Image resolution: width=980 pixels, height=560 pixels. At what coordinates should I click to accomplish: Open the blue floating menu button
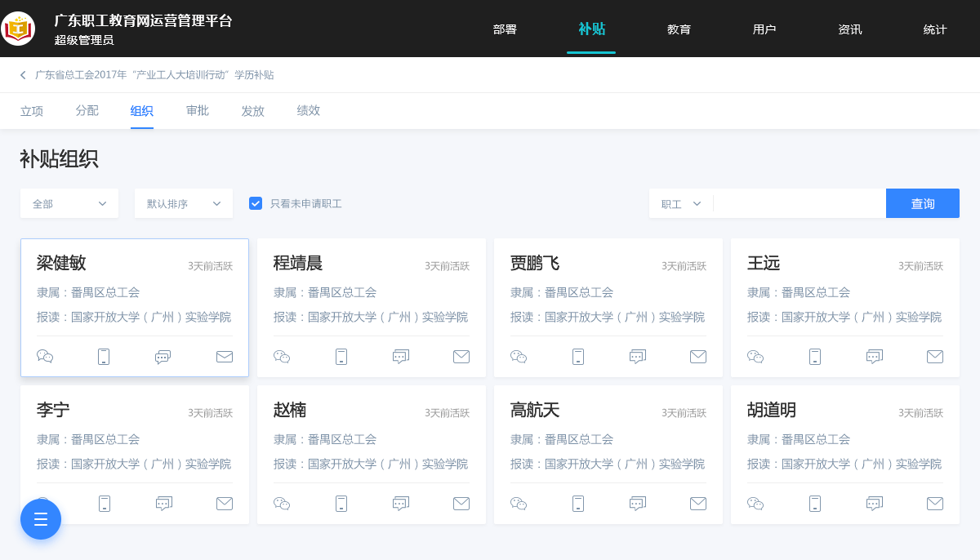(x=41, y=519)
